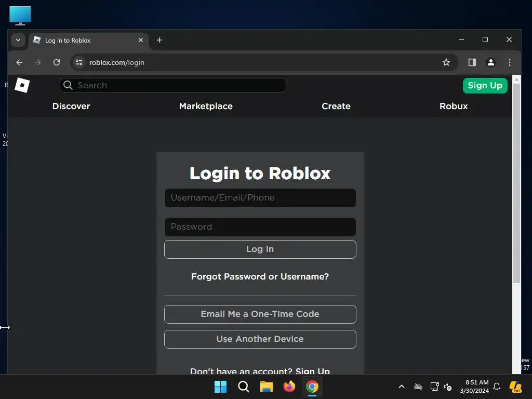
Task: Click Chrome icon on the taskbar
Action: click(312, 387)
